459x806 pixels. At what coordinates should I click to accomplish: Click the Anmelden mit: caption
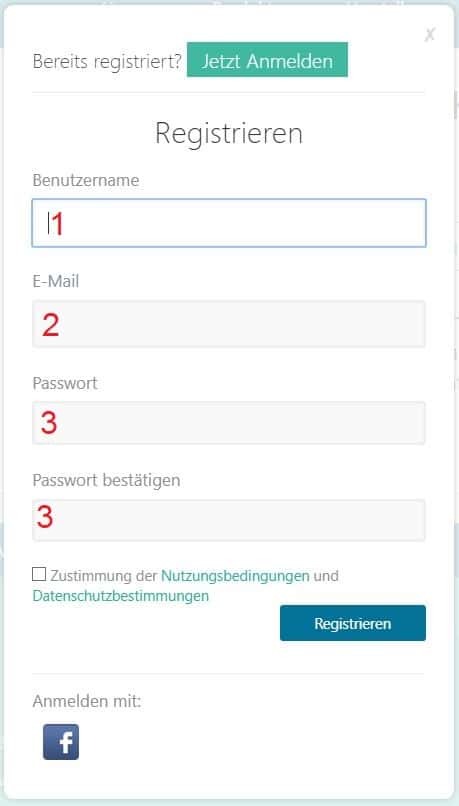[x=87, y=701]
